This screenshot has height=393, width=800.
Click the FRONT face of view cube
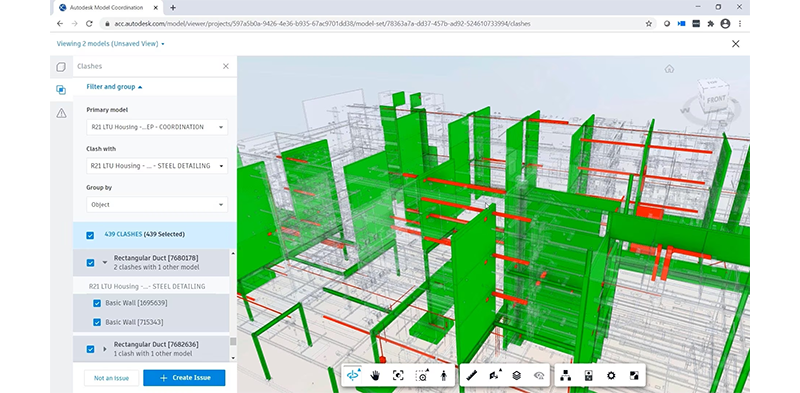(x=715, y=101)
